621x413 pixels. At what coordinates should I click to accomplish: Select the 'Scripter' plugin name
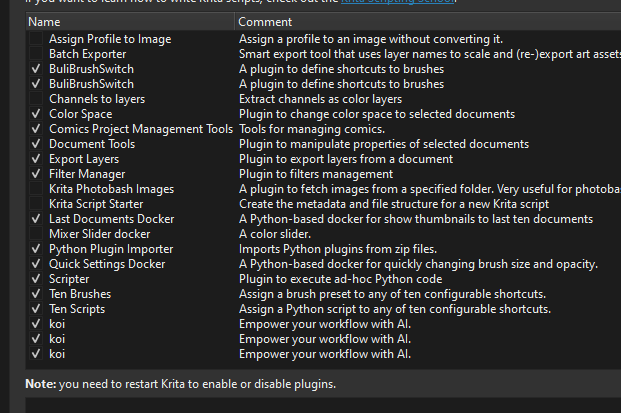[69, 279]
